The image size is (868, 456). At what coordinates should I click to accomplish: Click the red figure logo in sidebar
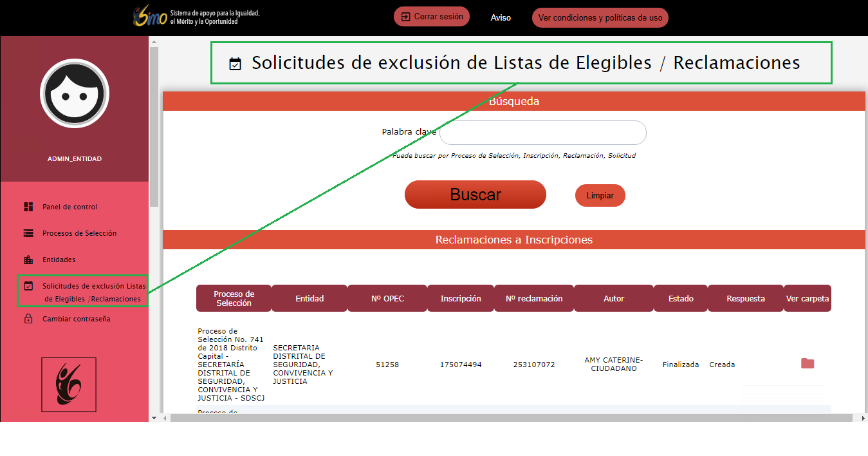(69, 385)
